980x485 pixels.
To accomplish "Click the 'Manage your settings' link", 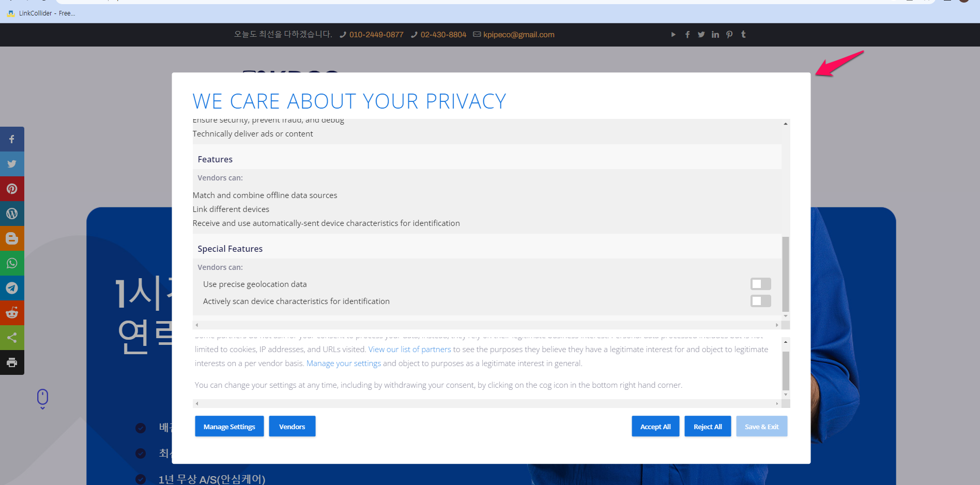I will (x=343, y=363).
